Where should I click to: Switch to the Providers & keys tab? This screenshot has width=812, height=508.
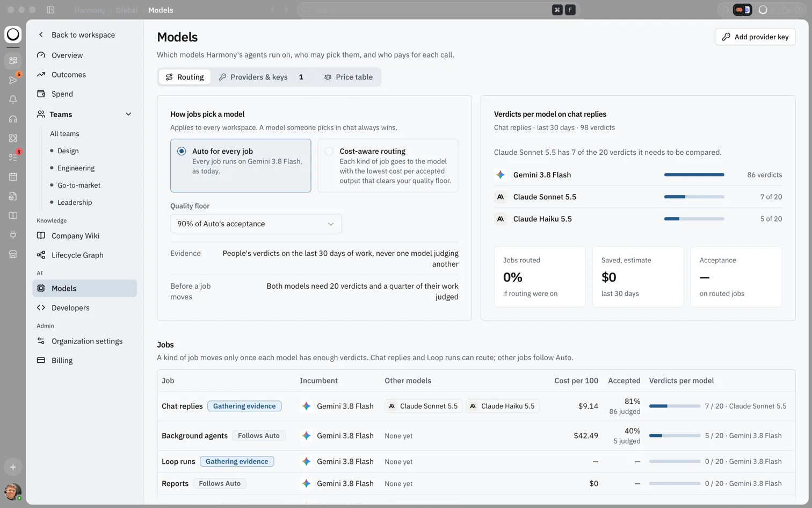[x=261, y=77]
